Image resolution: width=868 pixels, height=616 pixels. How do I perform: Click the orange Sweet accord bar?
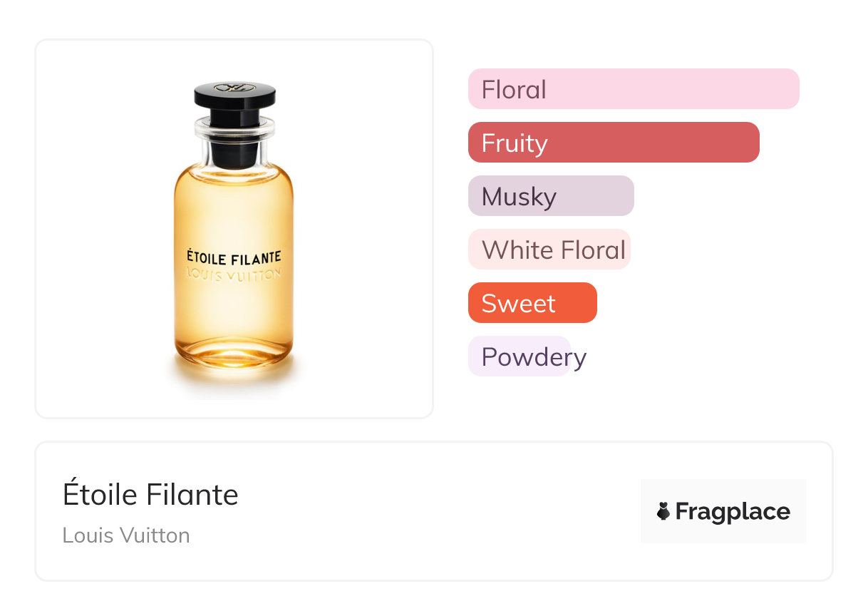click(x=532, y=303)
